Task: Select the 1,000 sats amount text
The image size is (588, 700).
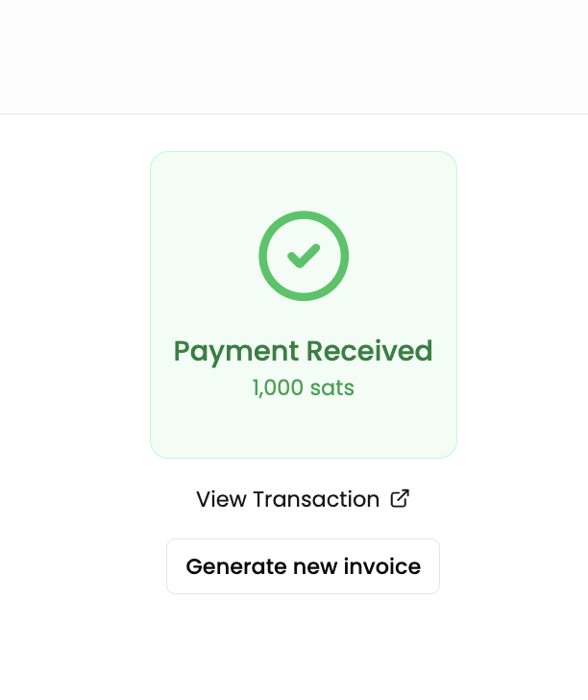Action: tap(303, 388)
